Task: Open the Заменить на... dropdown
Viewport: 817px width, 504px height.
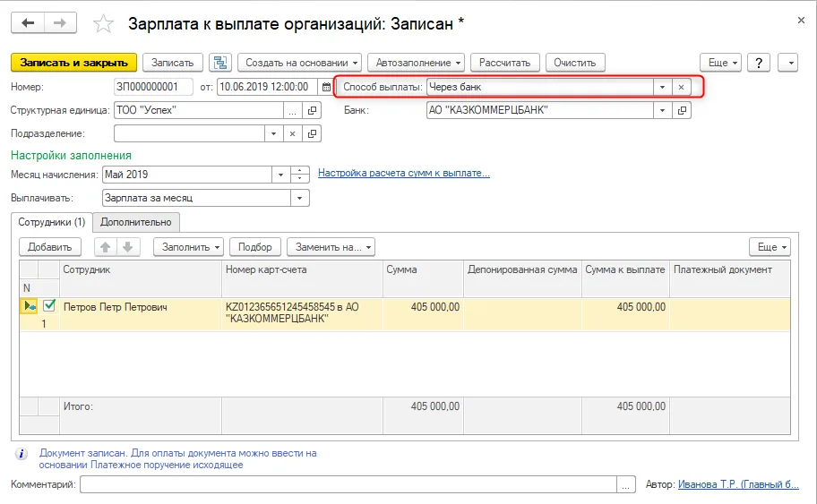Action: (331, 247)
